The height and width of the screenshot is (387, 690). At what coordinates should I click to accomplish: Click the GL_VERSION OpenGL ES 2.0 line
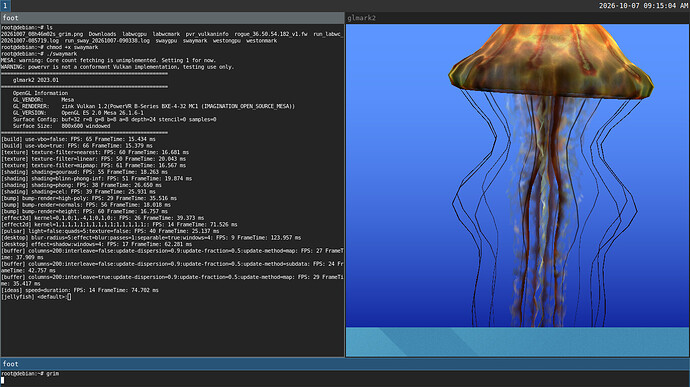tap(78, 113)
